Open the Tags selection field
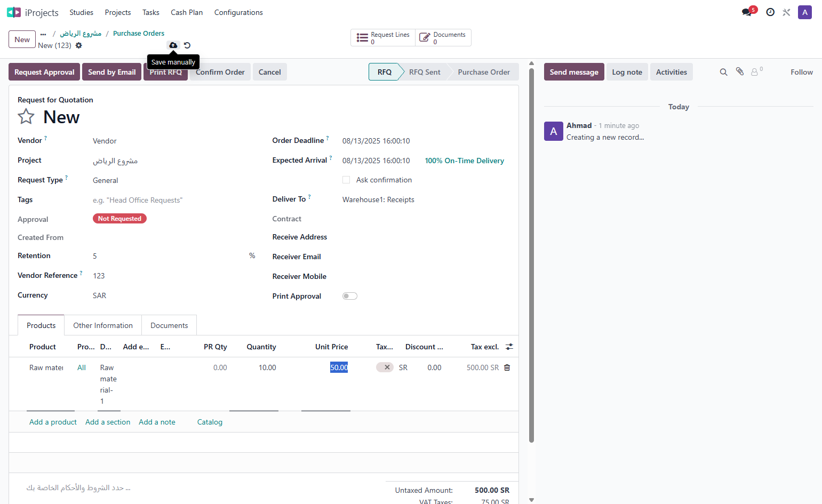This screenshot has height=504, width=822. (174, 200)
